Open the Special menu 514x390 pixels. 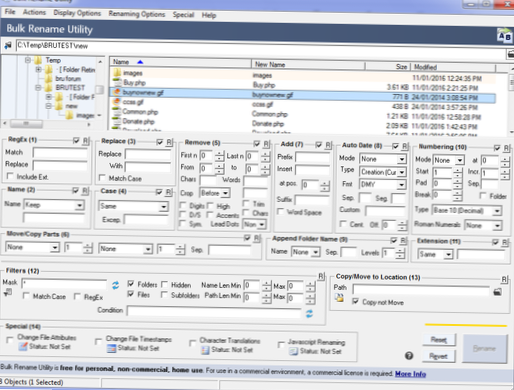tap(183, 15)
